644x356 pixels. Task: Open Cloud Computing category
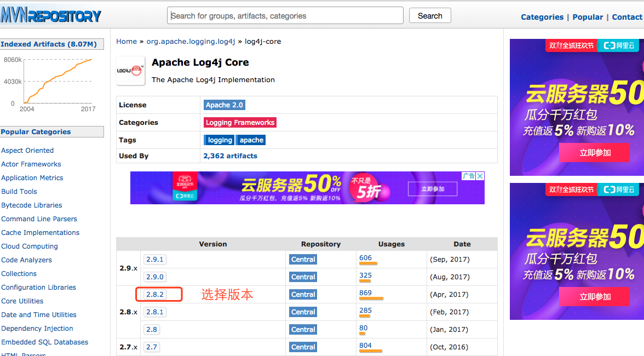point(30,246)
